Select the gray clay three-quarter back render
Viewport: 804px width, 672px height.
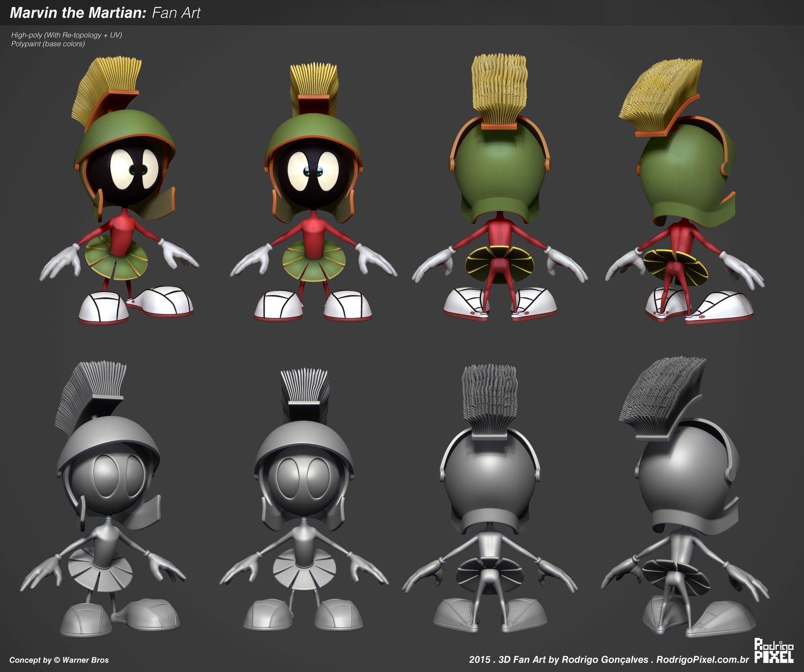tap(685, 497)
